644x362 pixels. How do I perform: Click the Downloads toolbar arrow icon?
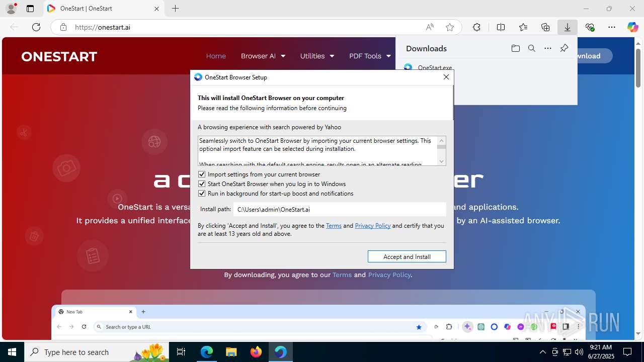(x=568, y=27)
